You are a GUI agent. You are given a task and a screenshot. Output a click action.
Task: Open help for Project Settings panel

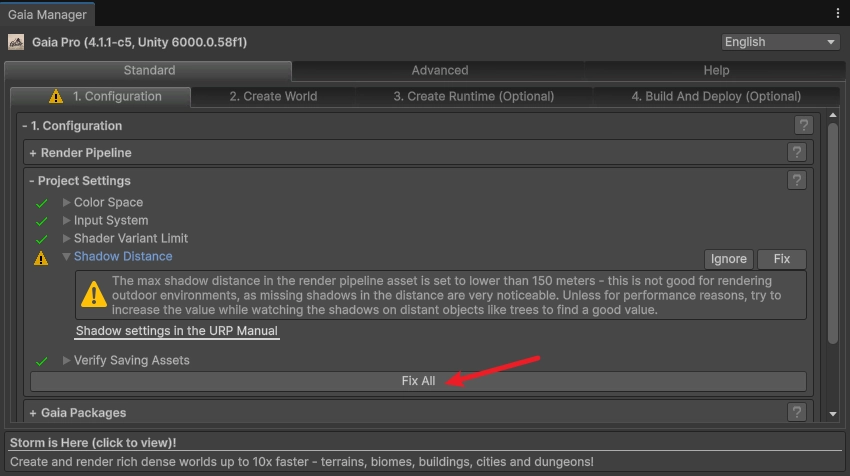tap(796, 181)
